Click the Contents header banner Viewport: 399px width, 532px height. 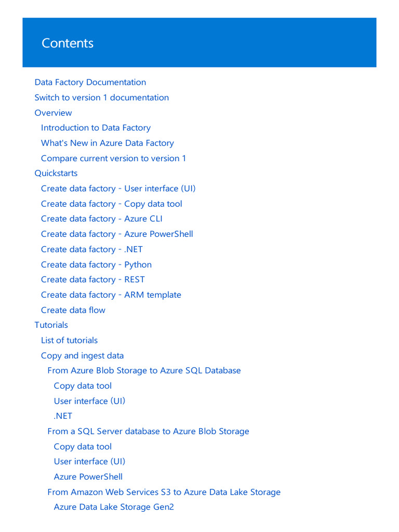click(x=199, y=43)
